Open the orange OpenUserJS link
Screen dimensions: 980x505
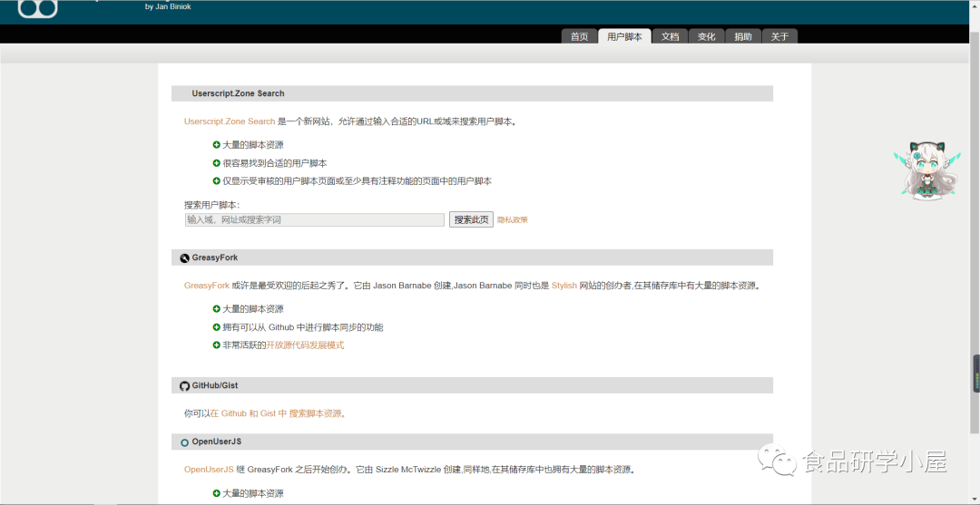pos(209,470)
